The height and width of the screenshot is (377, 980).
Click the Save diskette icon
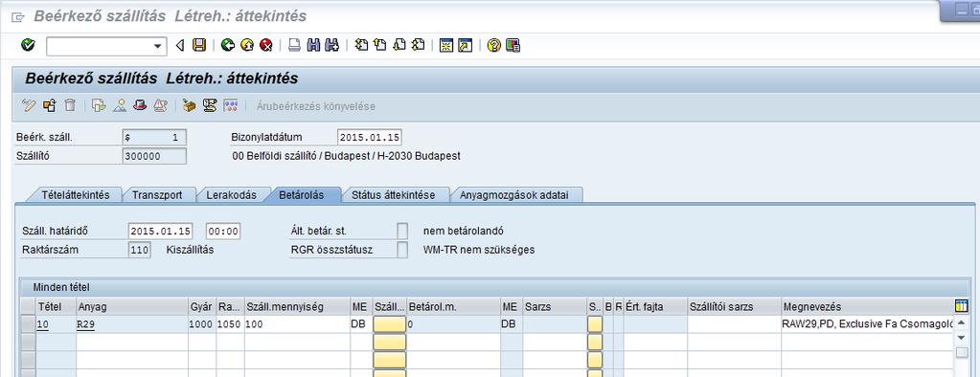pyautogui.click(x=198, y=45)
